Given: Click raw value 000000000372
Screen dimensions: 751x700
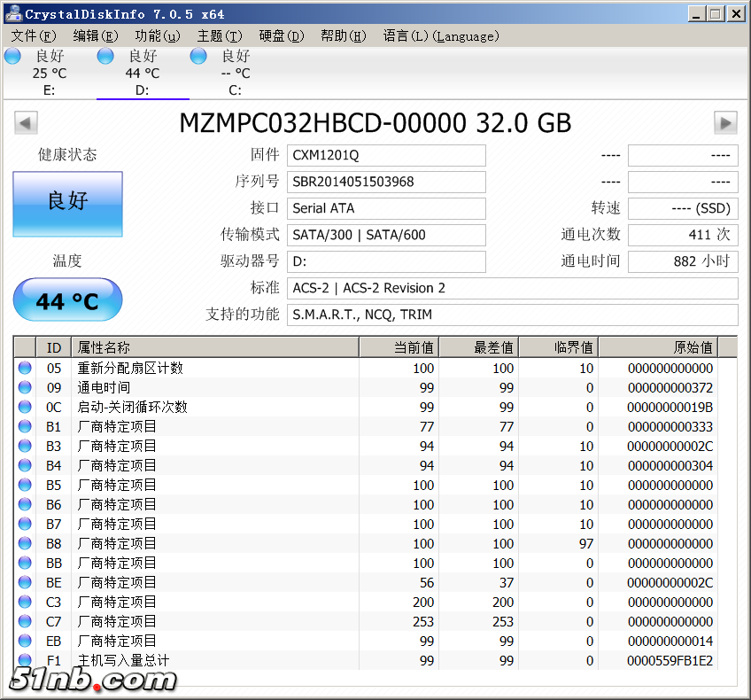Looking at the screenshot, I should [x=670, y=387].
